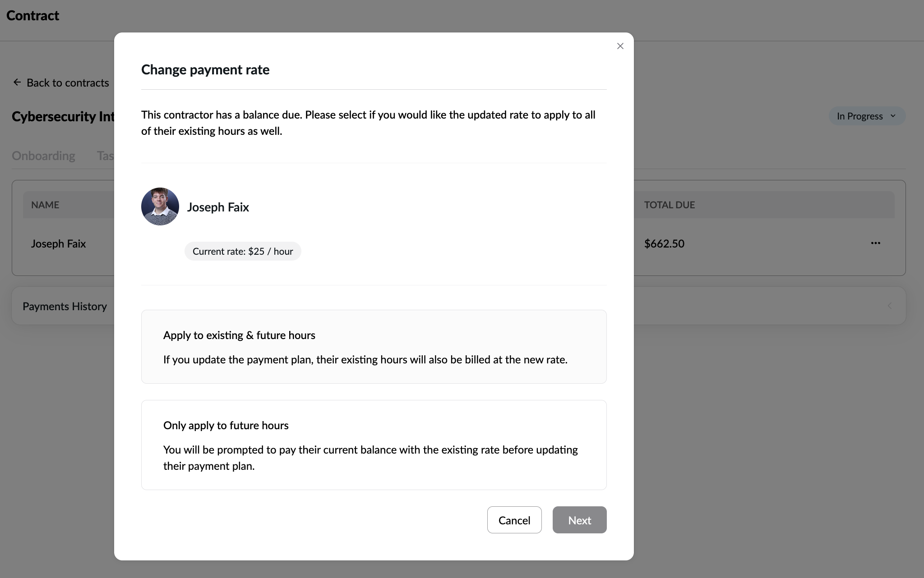Click the back arrow icon
Viewport: 924px width, 578px height.
(17, 82)
